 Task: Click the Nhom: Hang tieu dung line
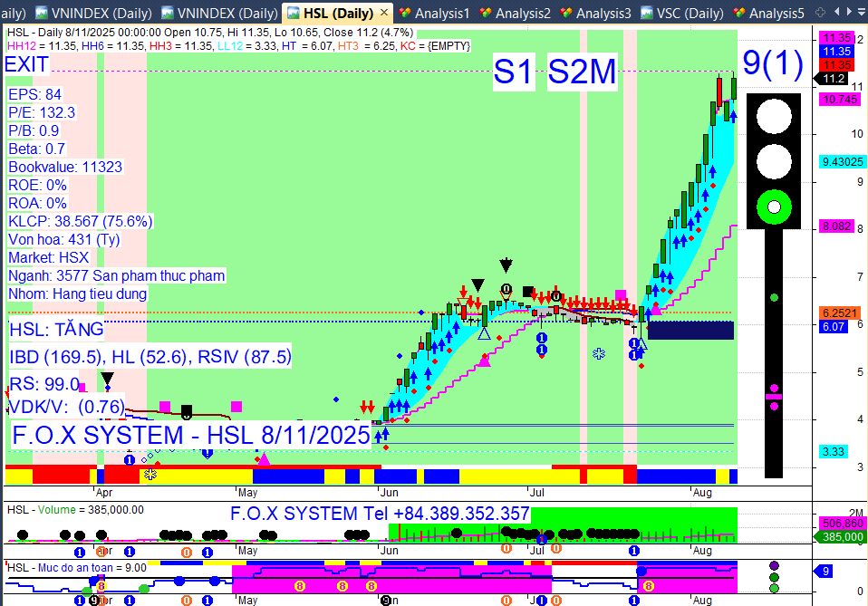(78, 293)
